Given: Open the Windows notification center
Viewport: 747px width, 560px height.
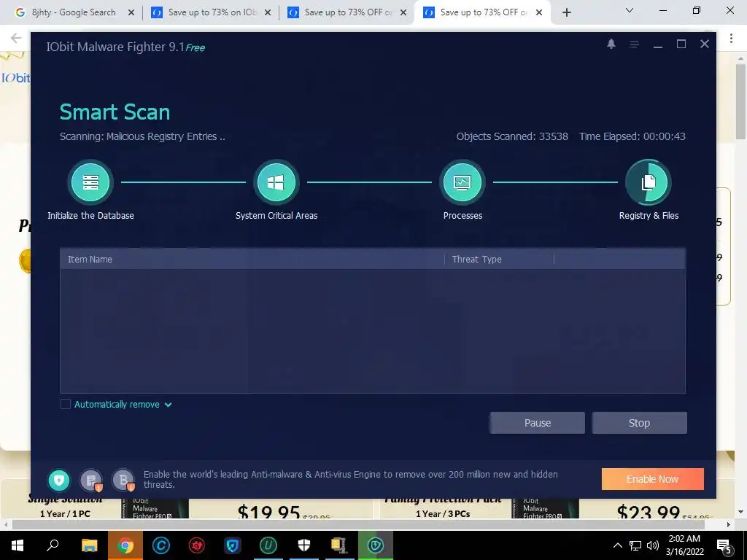Looking at the screenshot, I should (724, 545).
